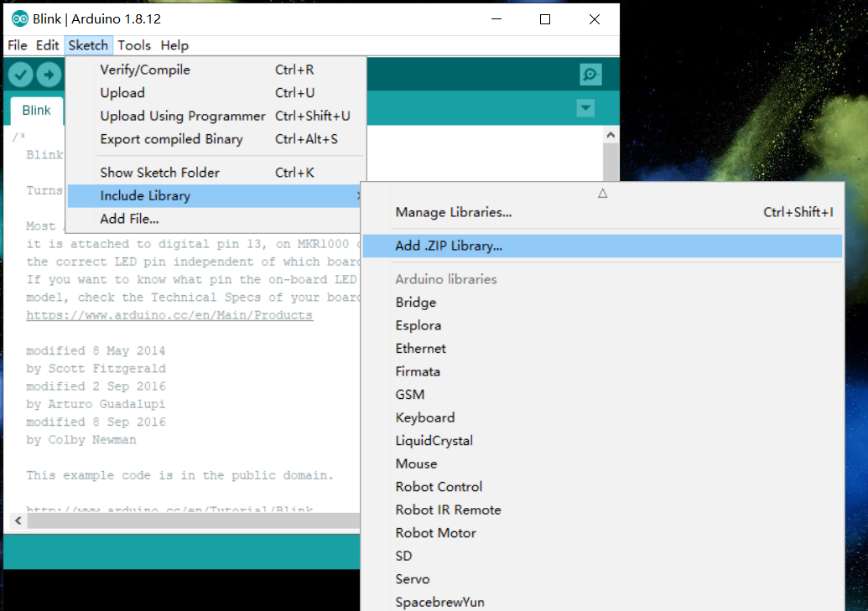Screen dimensions: 868x611
Task: Close the Arduino window
Action: tap(595, 18)
